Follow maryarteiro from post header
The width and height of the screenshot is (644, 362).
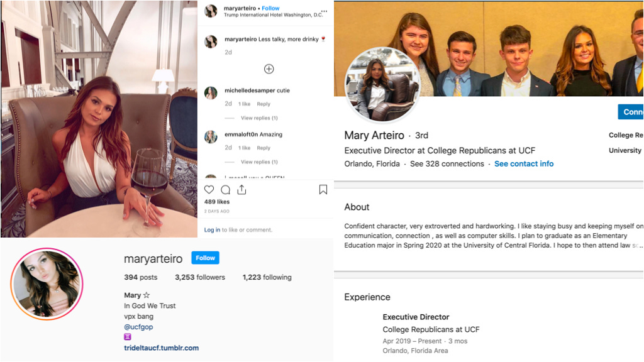pyautogui.click(x=270, y=8)
